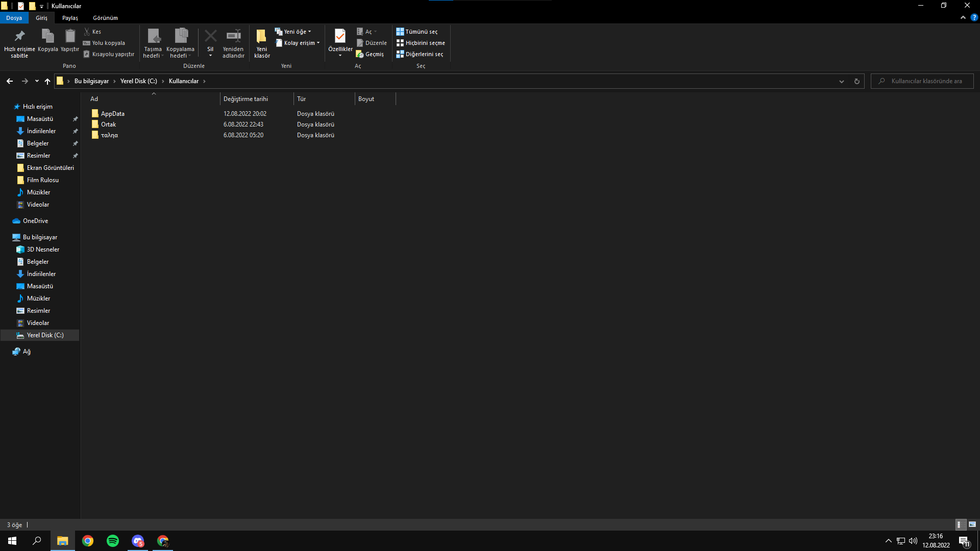Sort by Değiştirme tarihi column header
Screen dimensions: 980x551
pyautogui.click(x=246, y=99)
